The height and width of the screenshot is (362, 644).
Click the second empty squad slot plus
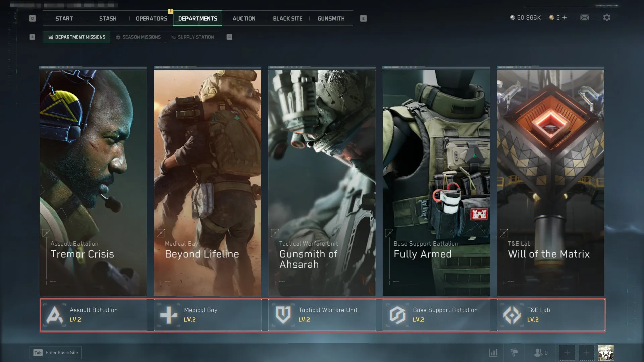point(586,353)
